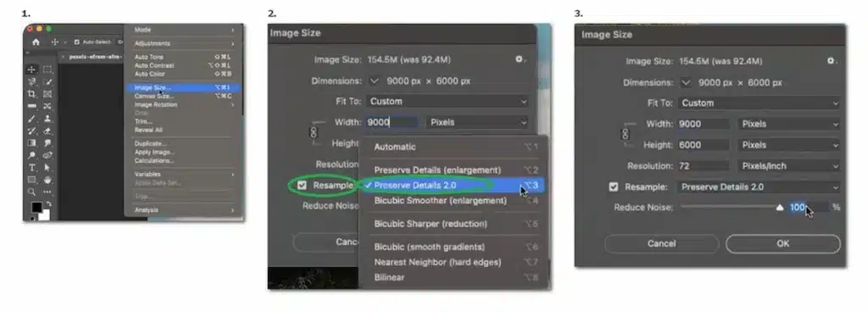
Task: Open the Pixels/Inch resolution unit dropdown
Action: (x=789, y=166)
